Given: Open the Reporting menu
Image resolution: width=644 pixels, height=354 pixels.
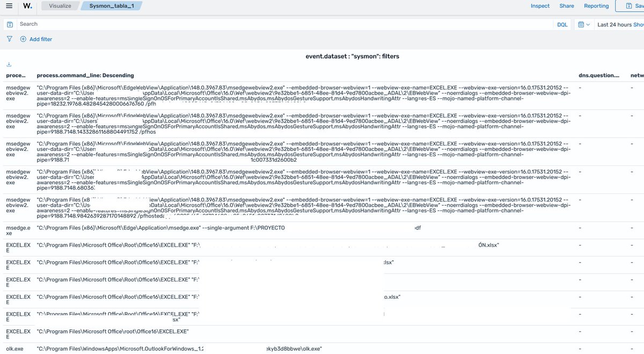Looking at the screenshot, I should [596, 6].
